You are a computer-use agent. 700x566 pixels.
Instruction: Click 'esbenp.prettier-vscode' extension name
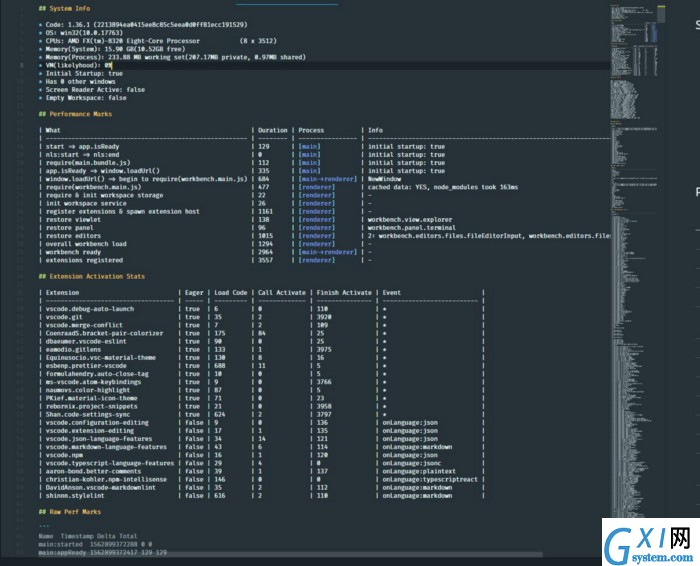[86, 366]
